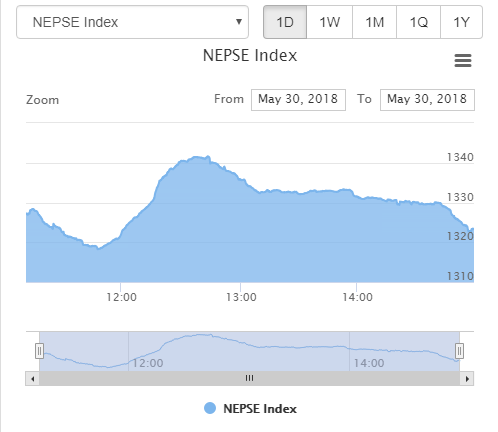
Task: Click the 1320 y-axis value
Action: 460,236
